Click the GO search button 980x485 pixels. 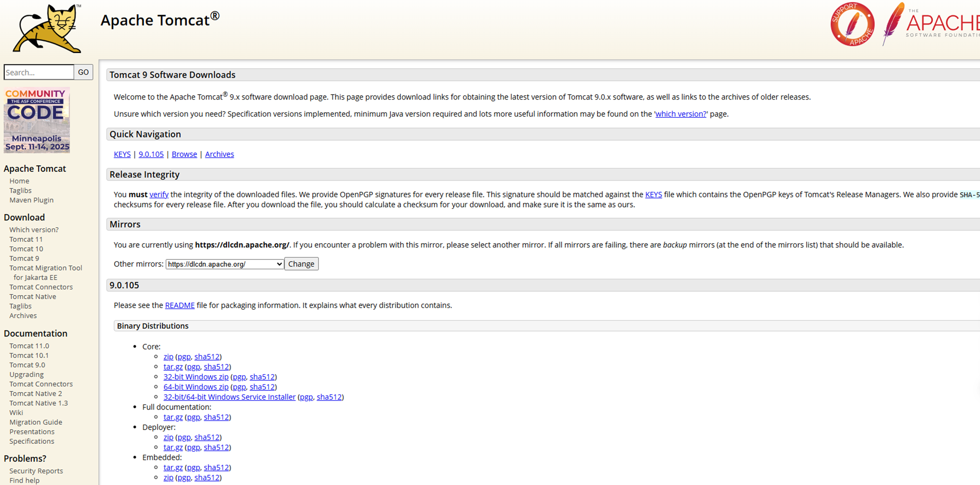tap(83, 72)
